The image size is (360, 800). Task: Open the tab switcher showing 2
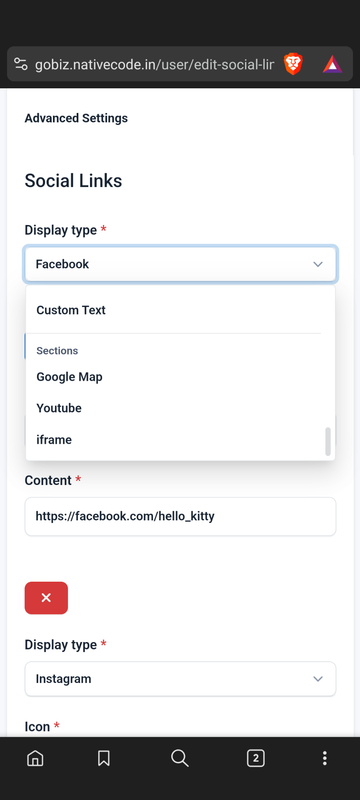click(255, 758)
